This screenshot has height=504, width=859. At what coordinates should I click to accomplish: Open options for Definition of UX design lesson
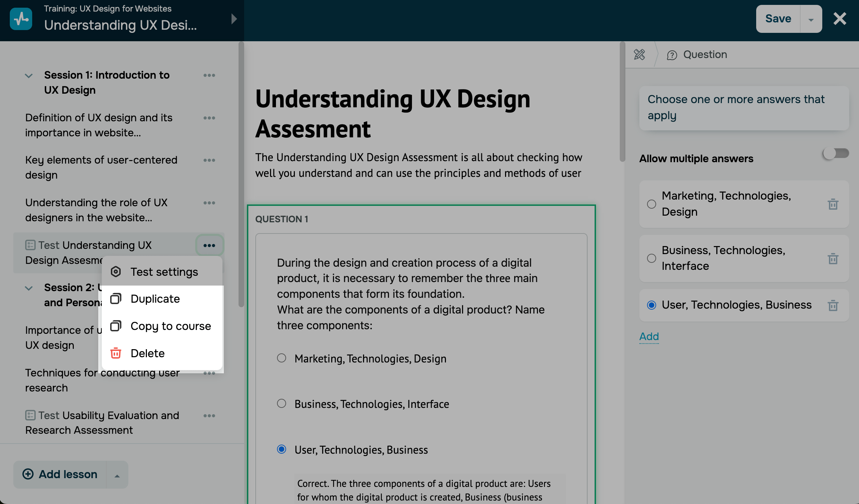209,118
